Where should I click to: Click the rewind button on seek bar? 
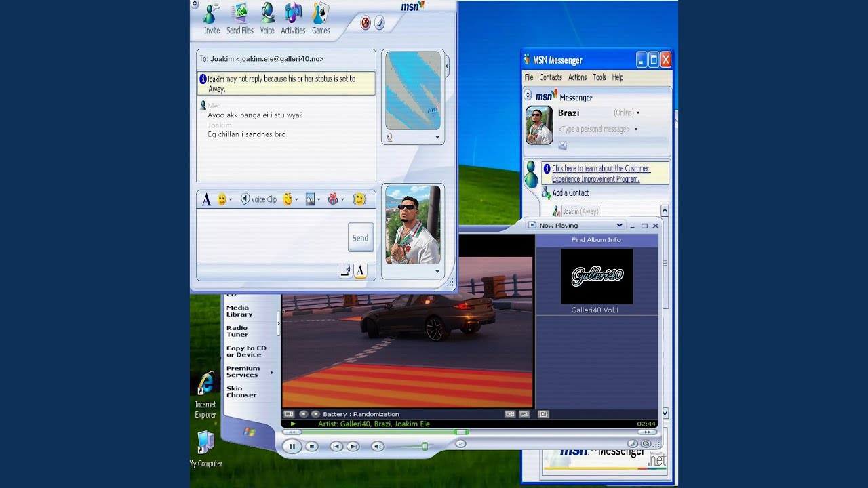pyautogui.click(x=292, y=432)
